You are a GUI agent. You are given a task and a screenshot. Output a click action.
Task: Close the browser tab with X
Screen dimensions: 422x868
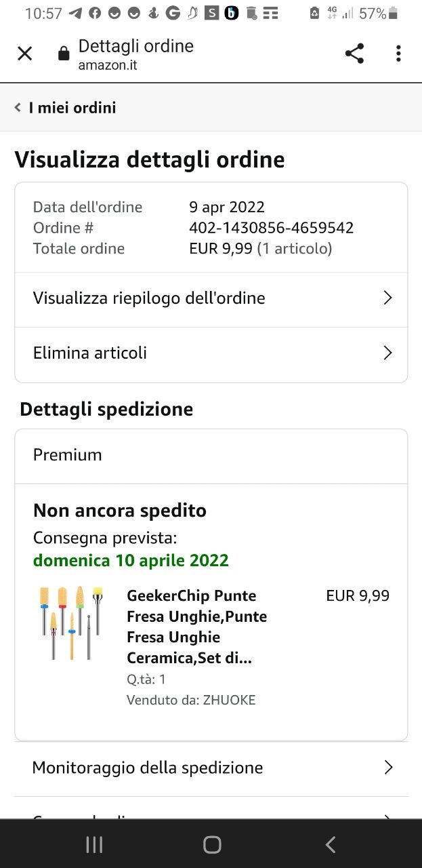24,54
